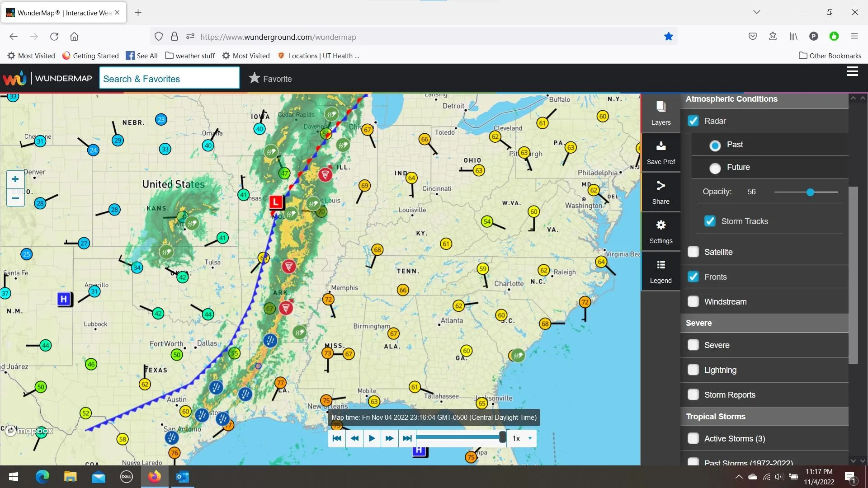868x488 pixels.
Task: Skip to first radar frame
Action: pyautogui.click(x=337, y=438)
